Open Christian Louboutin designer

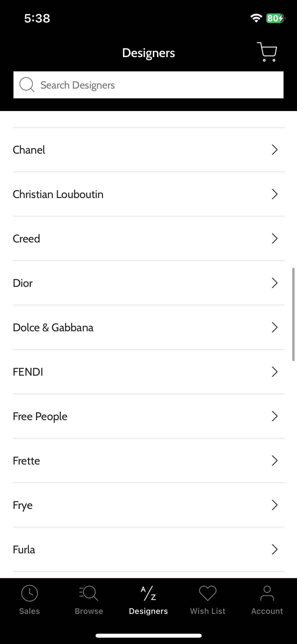tap(148, 194)
